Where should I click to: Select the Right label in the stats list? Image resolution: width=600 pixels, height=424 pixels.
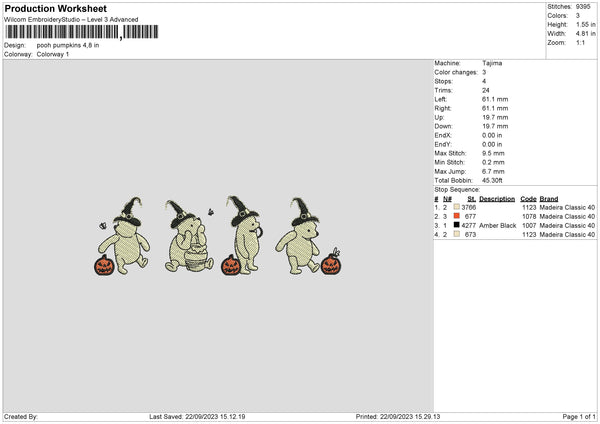pyautogui.click(x=443, y=108)
